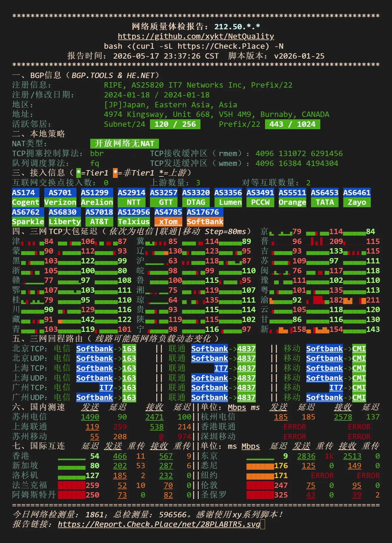Screen dimensions: 392x543
Task: Select 悉尼 receive speed 149
Action: (x=355, y=466)
